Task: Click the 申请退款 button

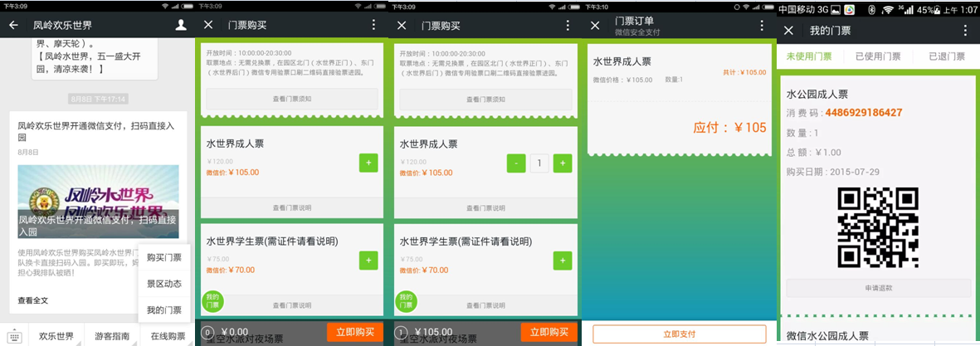Action: pyautogui.click(x=878, y=288)
